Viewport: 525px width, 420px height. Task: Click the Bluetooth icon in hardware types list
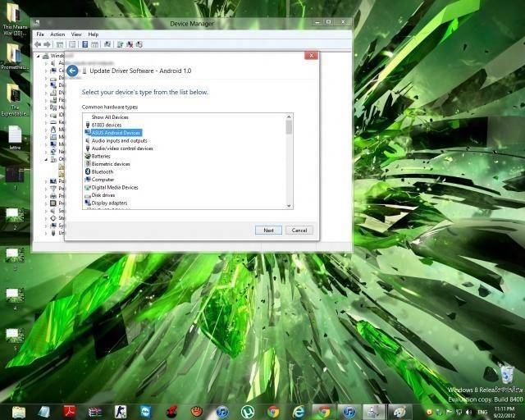pyautogui.click(x=88, y=171)
